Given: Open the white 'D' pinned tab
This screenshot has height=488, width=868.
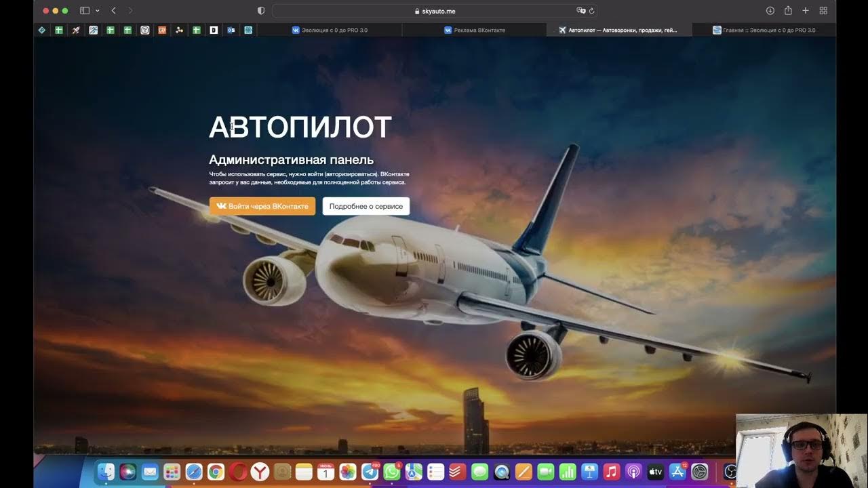Looking at the screenshot, I should (x=214, y=30).
